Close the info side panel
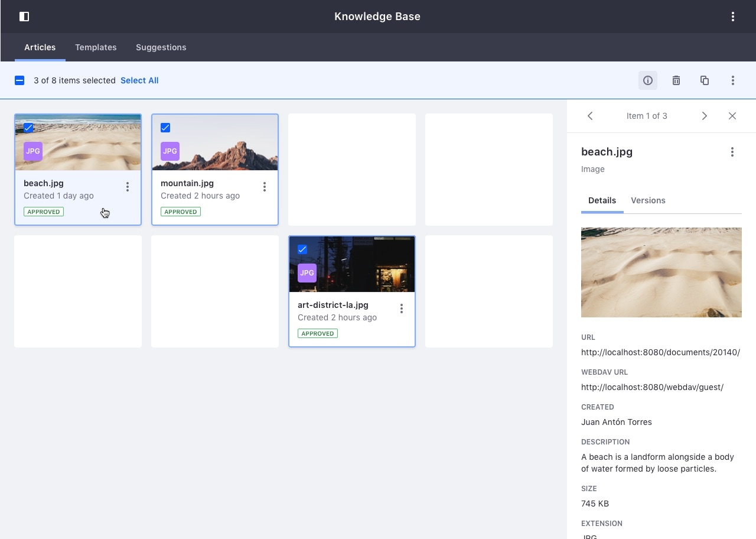The width and height of the screenshot is (756, 539). (732, 116)
